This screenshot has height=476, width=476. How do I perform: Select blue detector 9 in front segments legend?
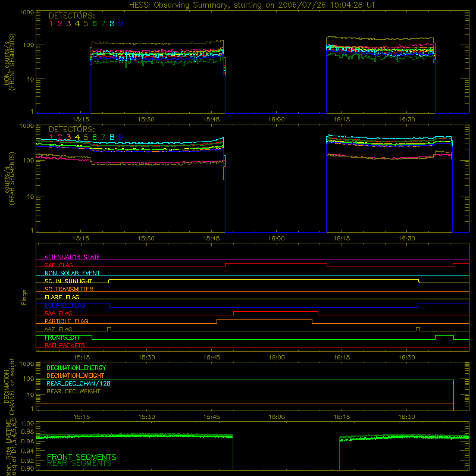tap(121, 24)
